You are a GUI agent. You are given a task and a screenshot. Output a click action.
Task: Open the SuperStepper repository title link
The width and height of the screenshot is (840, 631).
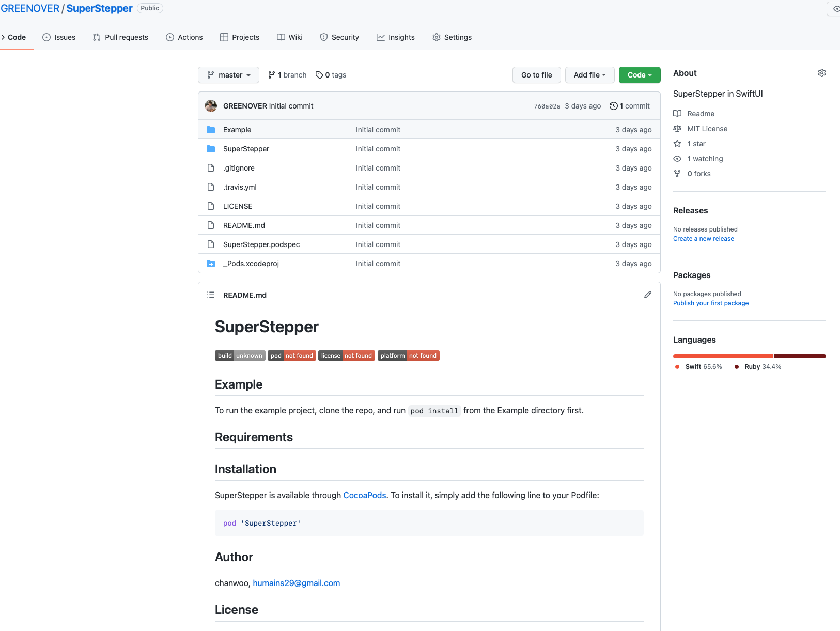coord(100,8)
